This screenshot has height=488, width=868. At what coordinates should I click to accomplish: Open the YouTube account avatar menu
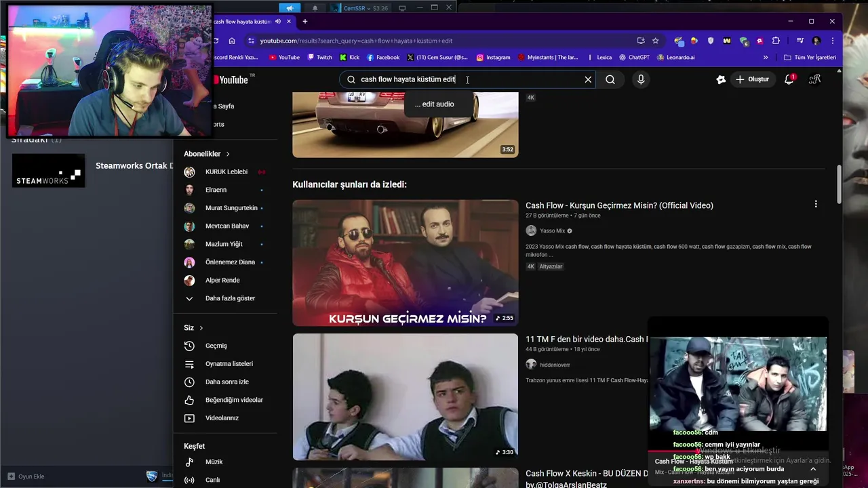815,79
